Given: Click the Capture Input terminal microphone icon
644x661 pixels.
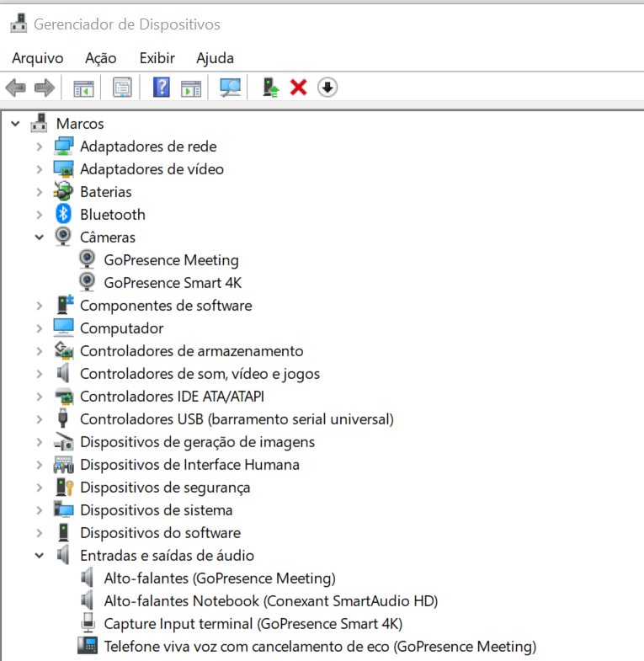Looking at the screenshot, I should coord(88,623).
